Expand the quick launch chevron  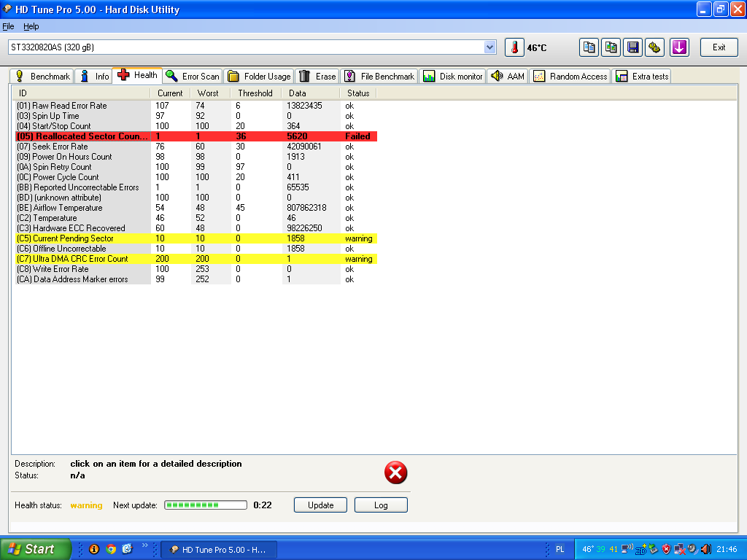pyautogui.click(x=145, y=545)
